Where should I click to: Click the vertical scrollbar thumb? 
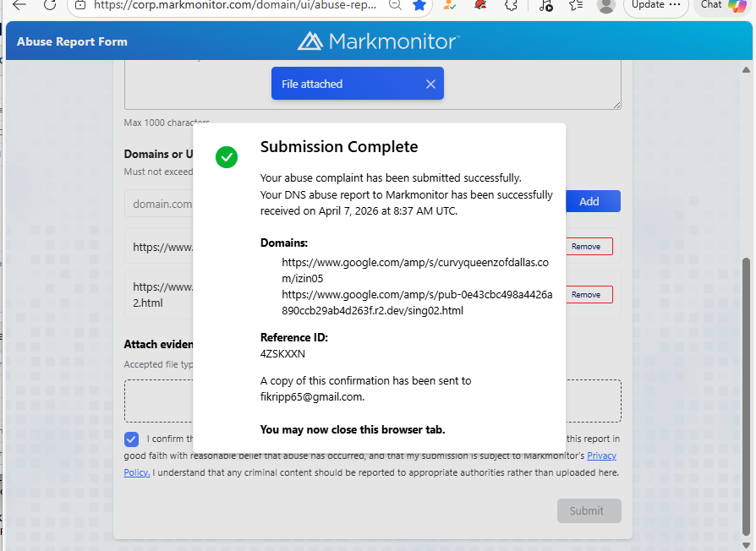(x=747, y=397)
